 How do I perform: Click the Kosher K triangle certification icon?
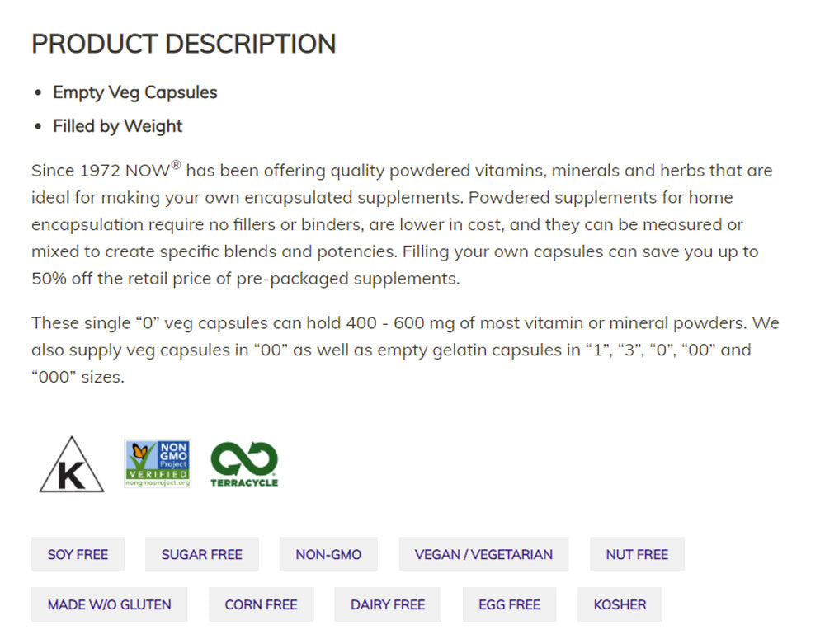(72, 465)
